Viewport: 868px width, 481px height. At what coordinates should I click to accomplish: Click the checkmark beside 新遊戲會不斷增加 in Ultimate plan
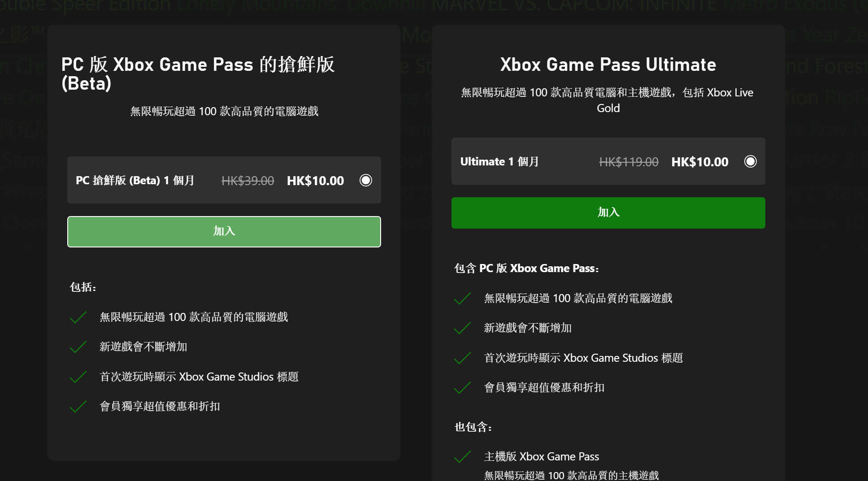(462, 328)
